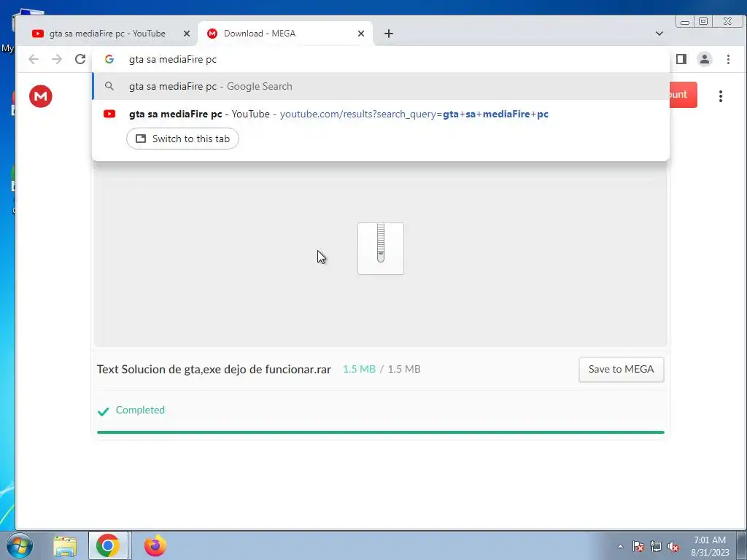Expand the tab search dropdown arrow
747x560 pixels.
659,34
